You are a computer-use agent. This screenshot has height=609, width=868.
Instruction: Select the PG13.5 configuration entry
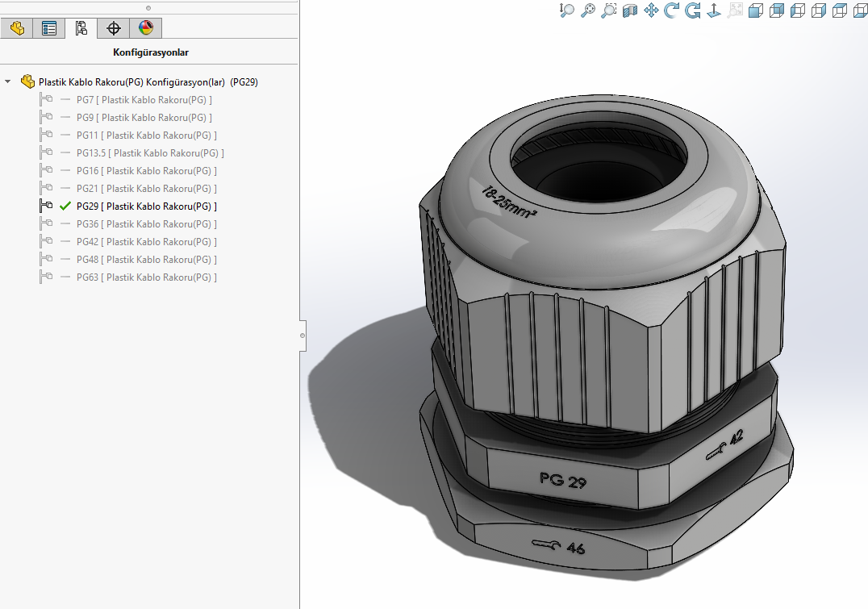(150, 153)
